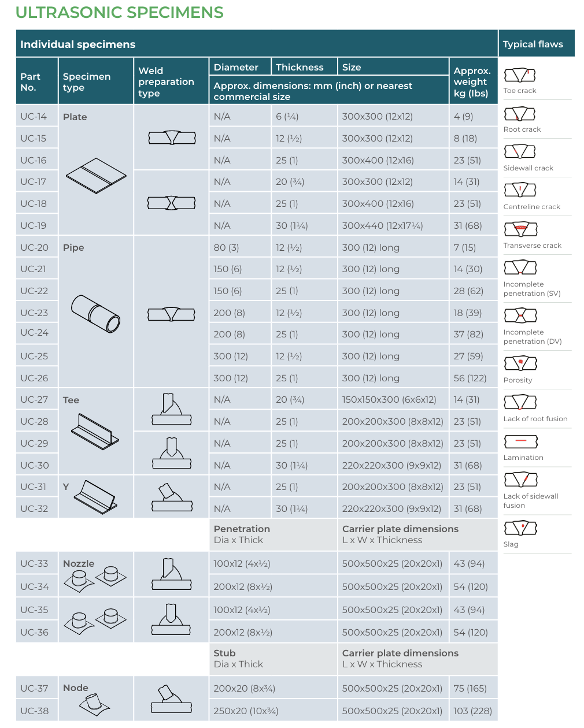Select the Transverse crack diagram
This screenshot has width=584, height=728.
pos(520,229)
